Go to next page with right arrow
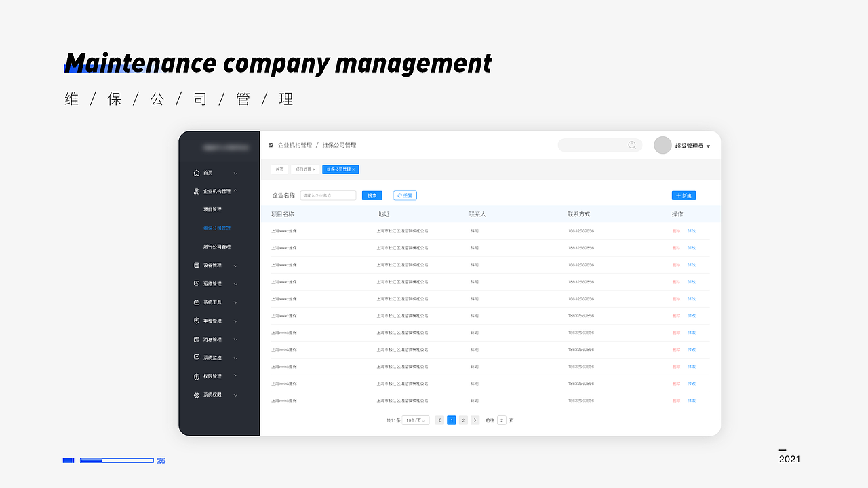The height and width of the screenshot is (488, 868). (x=475, y=420)
